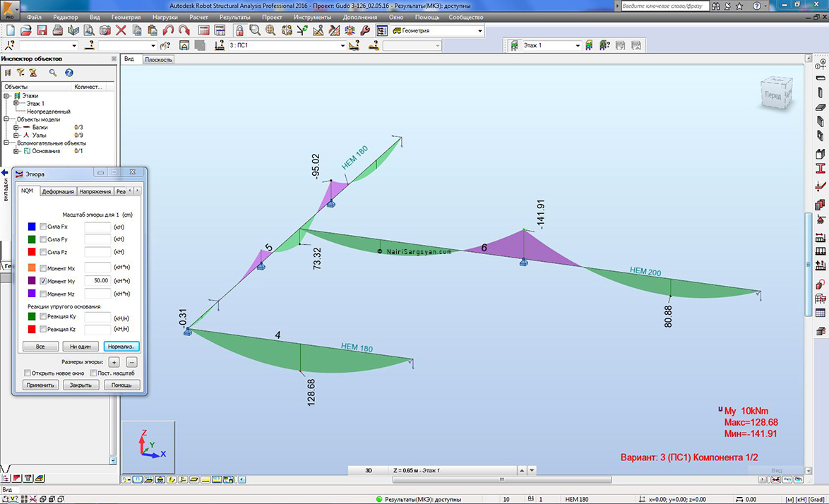Viewport: 829px width, 504px height.
Task: Click the Момент My scale input field
Action: pyautogui.click(x=97, y=280)
